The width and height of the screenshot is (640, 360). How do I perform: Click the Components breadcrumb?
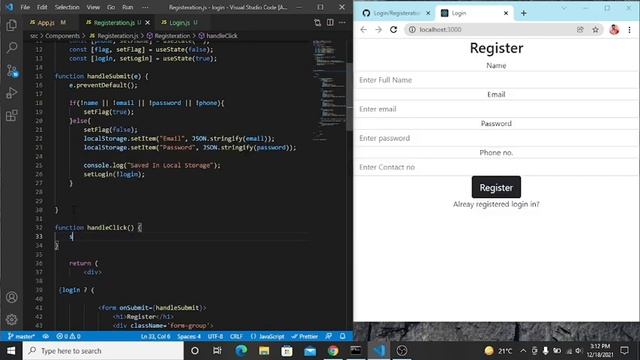62,36
